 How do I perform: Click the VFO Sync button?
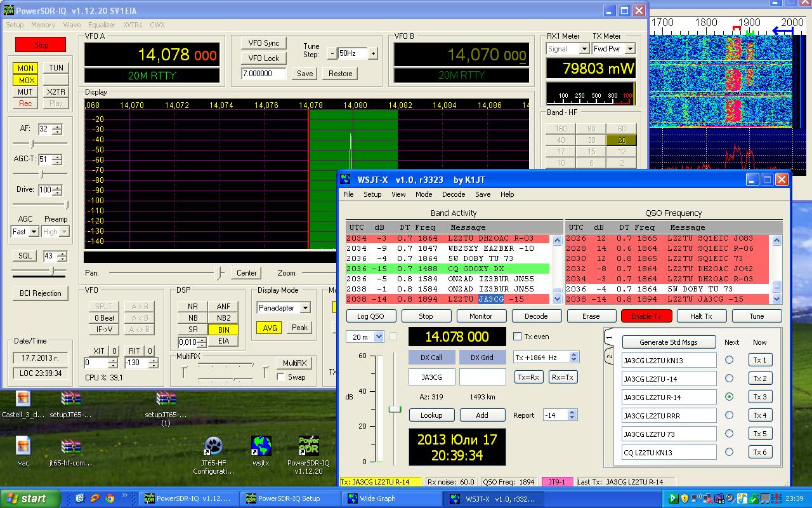pos(263,43)
